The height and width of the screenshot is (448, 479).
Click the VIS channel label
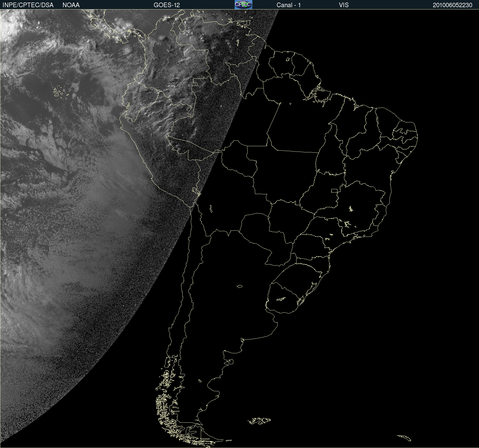(344, 5)
